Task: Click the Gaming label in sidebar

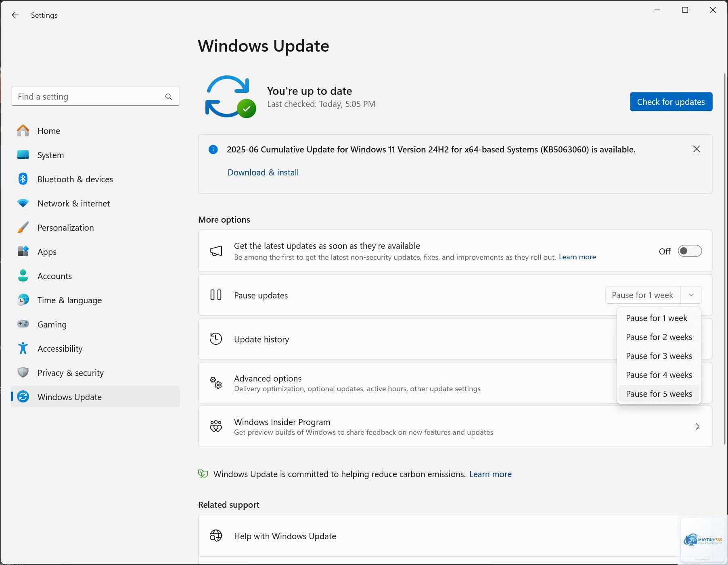Action: (52, 324)
